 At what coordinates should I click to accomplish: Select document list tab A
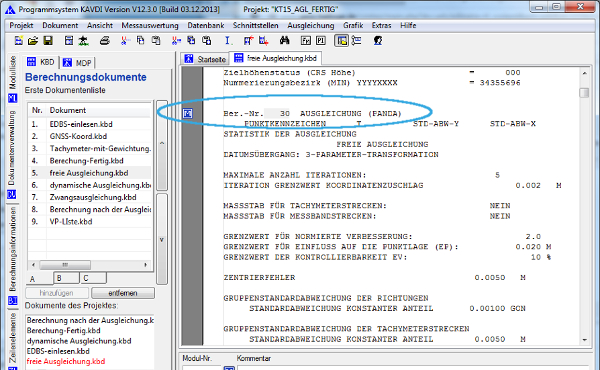click(x=39, y=278)
